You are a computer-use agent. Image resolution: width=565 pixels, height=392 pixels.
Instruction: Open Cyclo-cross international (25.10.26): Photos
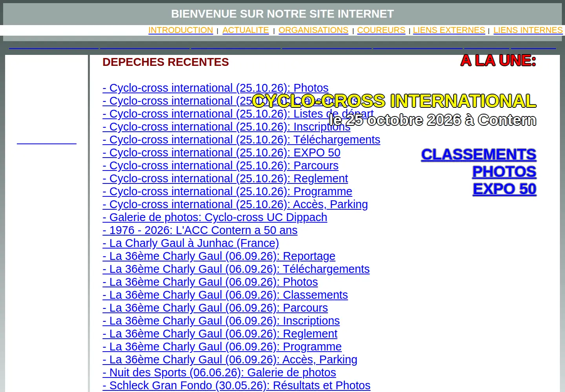215,88
